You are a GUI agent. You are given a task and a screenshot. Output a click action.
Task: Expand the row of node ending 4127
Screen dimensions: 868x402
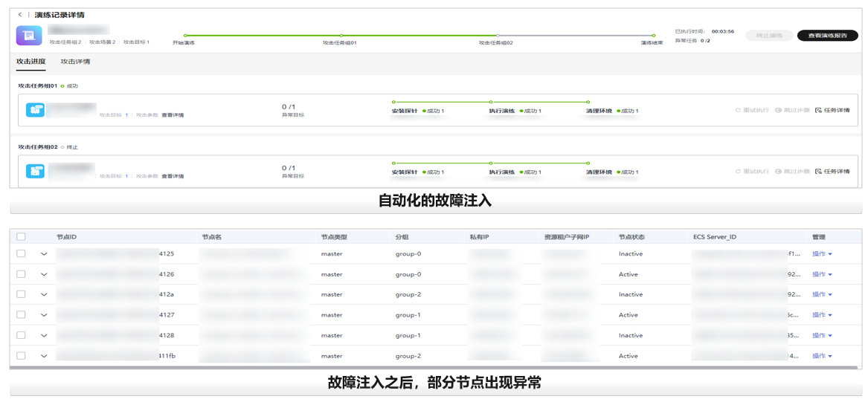tap(44, 315)
